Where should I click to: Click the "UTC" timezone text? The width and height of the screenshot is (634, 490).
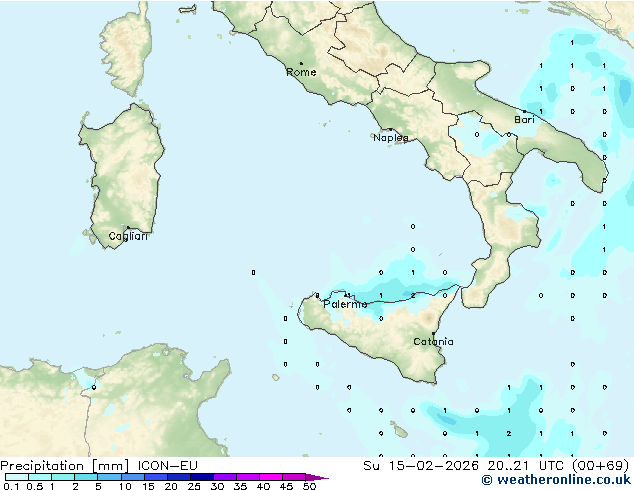pos(551,466)
